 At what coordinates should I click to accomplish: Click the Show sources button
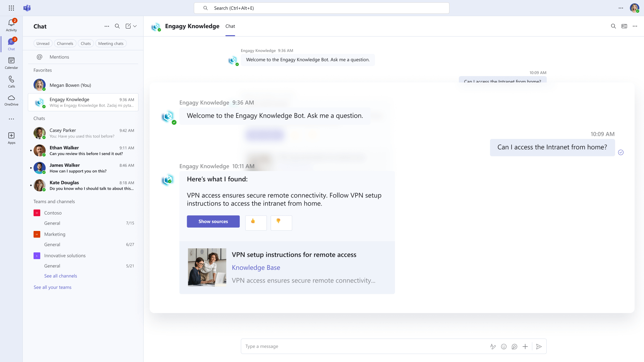click(213, 222)
